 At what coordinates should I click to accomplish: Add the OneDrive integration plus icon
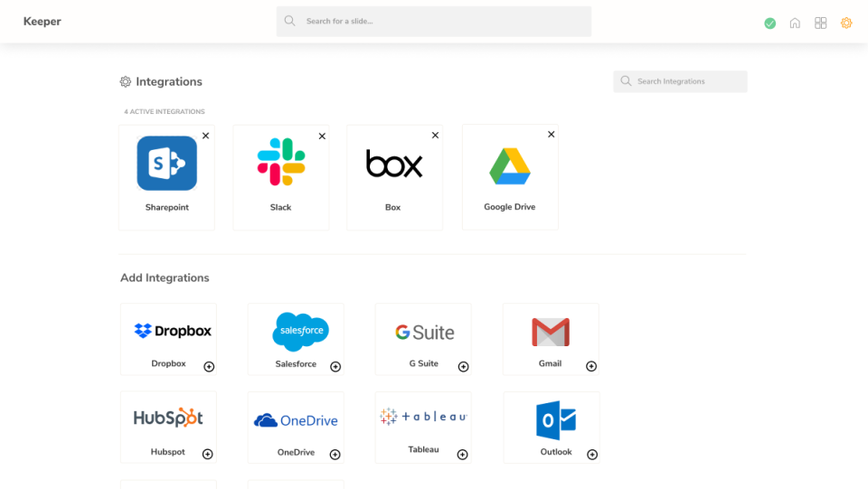coord(335,455)
